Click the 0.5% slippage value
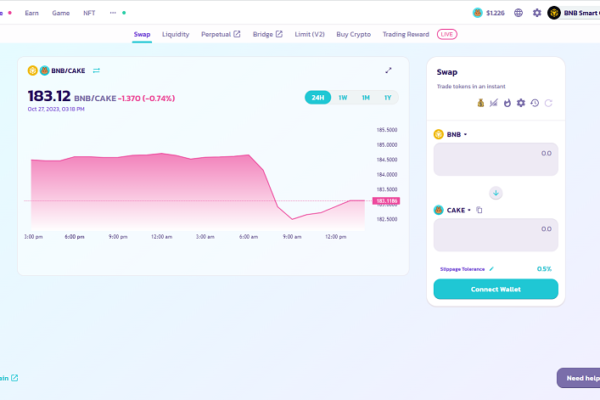The width and height of the screenshot is (600, 400). 544,269
